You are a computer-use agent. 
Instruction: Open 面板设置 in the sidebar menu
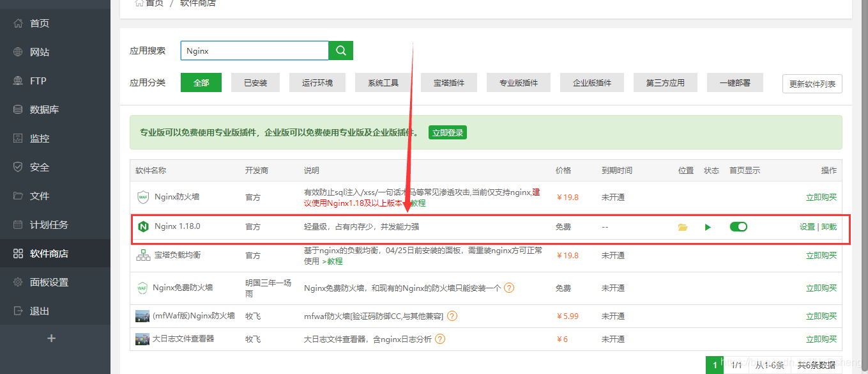click(x=49, y=283)
